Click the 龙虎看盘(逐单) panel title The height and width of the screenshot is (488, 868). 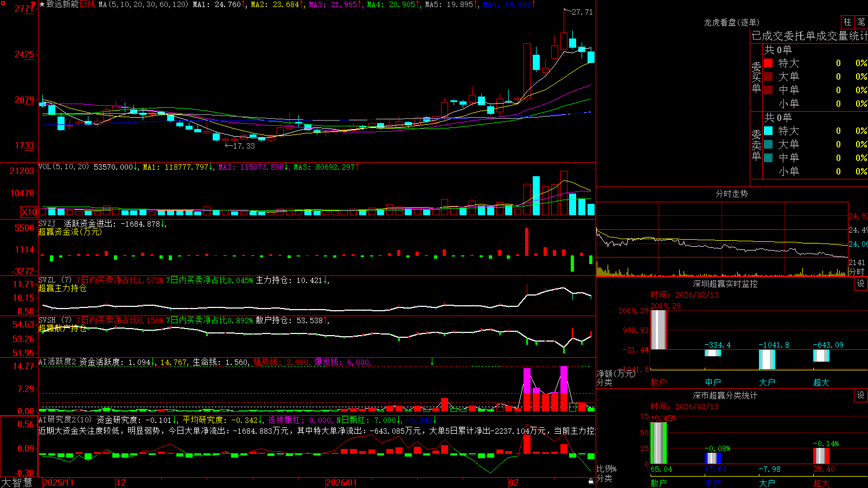(x=731, y=22)
